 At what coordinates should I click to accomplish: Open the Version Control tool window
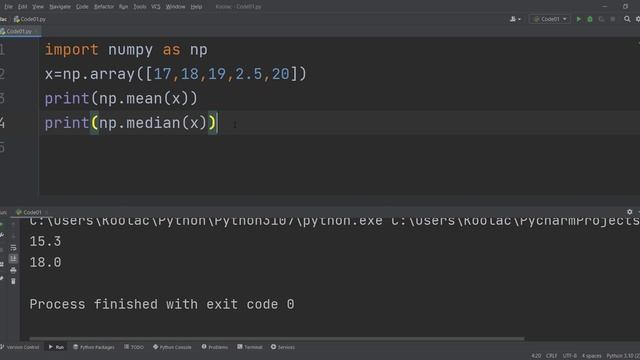click(20, 347)
